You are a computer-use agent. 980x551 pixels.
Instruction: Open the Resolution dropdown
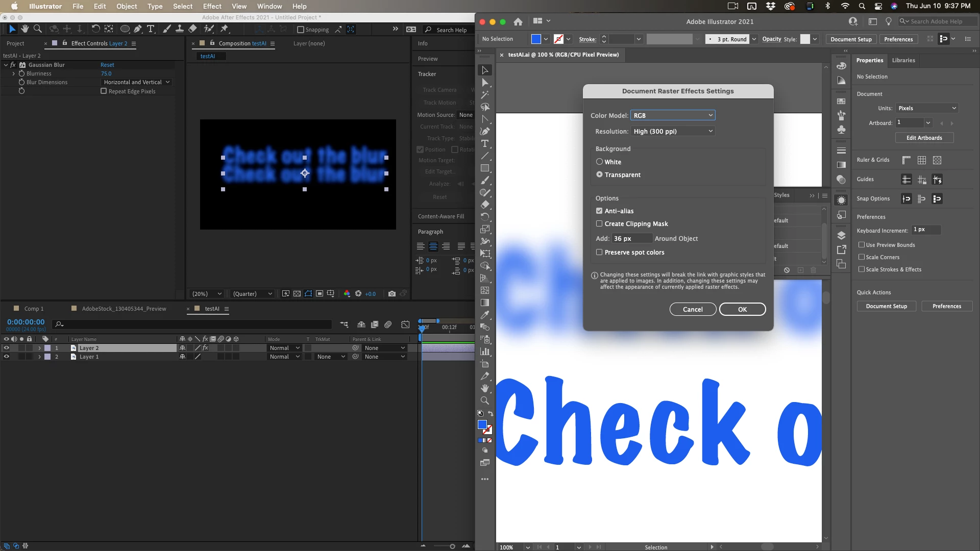coord(673,131)
